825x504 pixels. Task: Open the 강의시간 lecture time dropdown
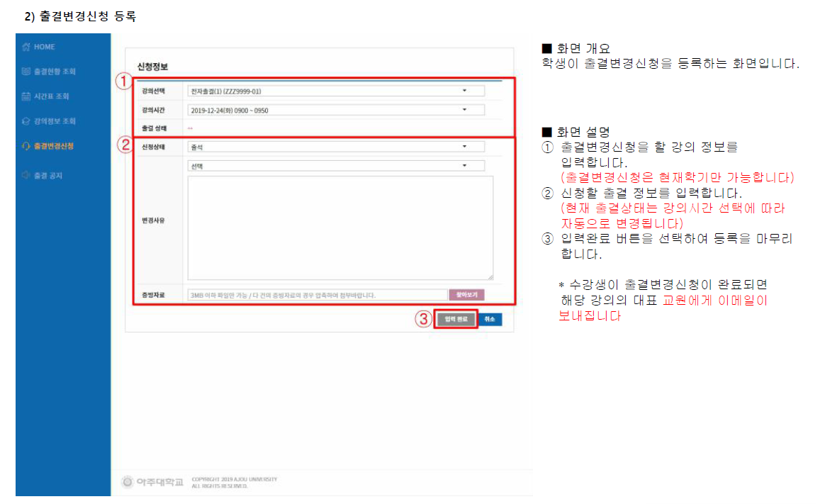click(x=336, y=110)
